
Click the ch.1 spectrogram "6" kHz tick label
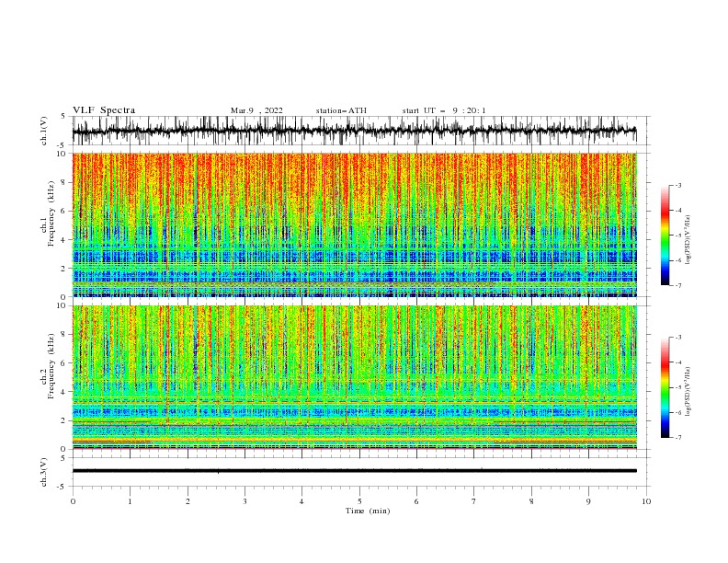click(63, 211)
